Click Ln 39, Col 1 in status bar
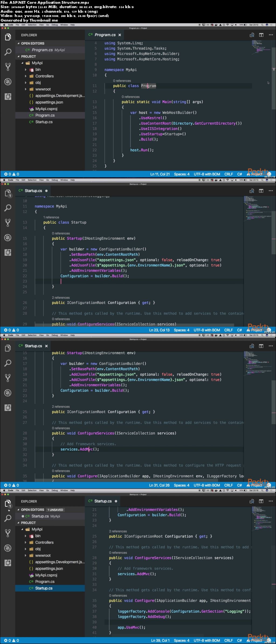Screen dimensions: 276x644 pyautogui.click(x=160, y=640)
